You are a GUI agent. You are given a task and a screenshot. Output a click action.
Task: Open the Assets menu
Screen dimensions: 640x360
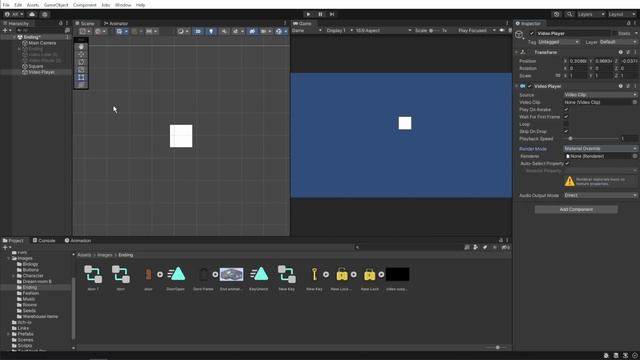coord(33,5)
